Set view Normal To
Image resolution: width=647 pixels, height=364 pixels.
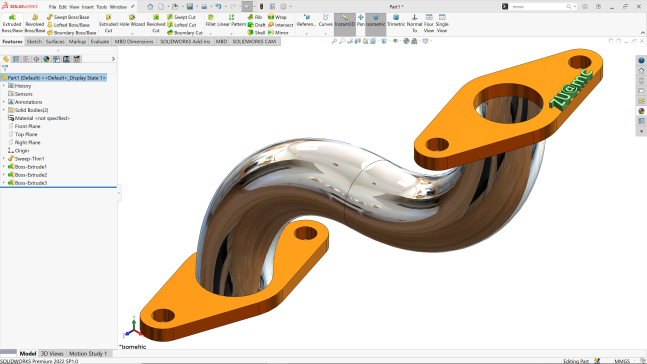[x=414, y=24]
